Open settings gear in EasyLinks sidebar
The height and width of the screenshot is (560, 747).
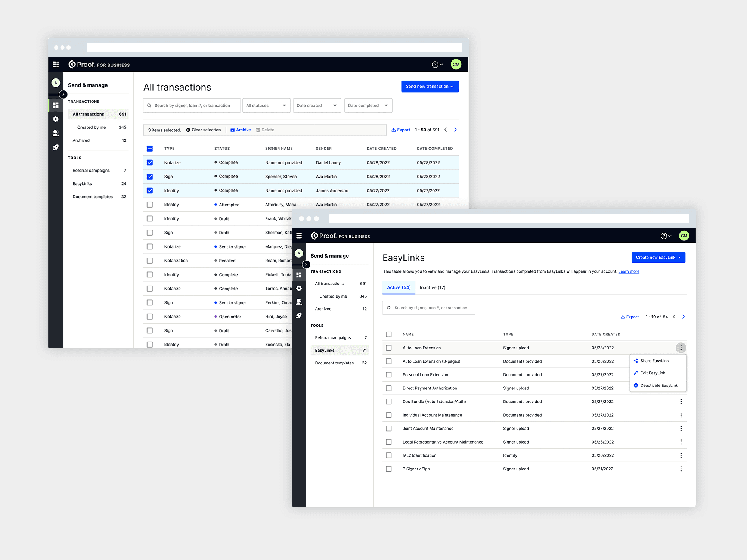click(x=299, y=288)
